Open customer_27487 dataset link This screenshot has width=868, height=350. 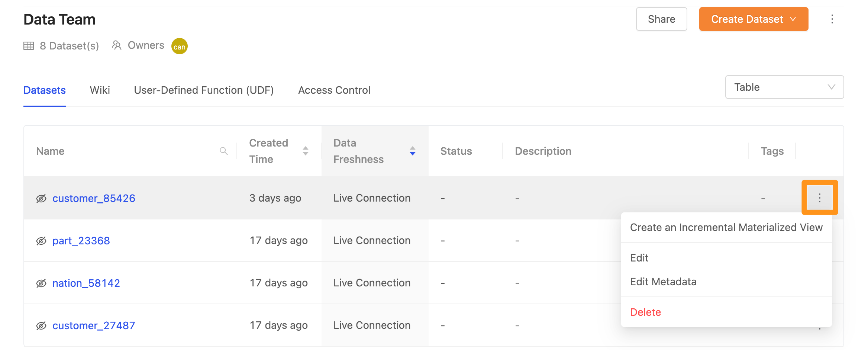94,325
